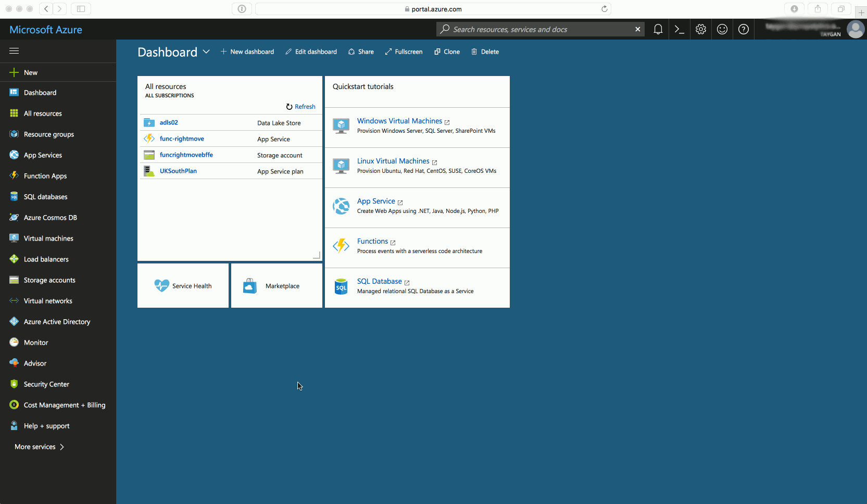Open the func-rightmove resource link
Viewport: 867px width, 504px height.
pos(182,139)
